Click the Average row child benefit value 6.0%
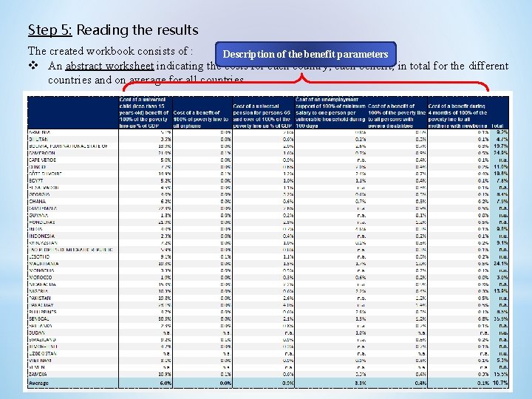The width and height of the screenshot is (532, 399). click(x=166, y=383)
